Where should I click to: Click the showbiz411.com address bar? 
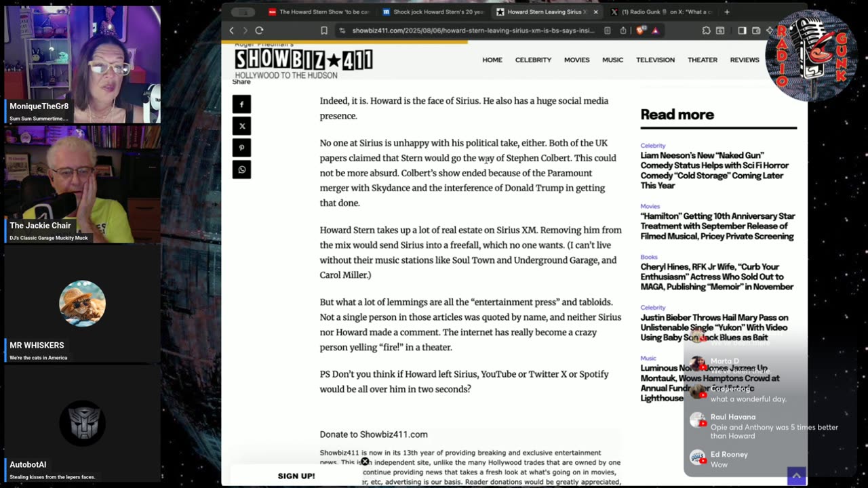(x=473, y=30)
